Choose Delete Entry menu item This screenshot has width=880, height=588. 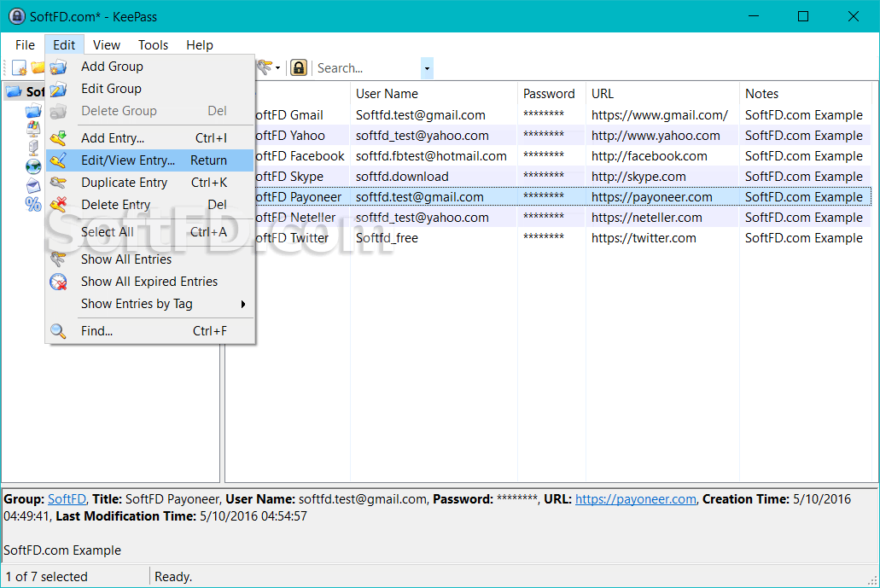click(x=150, y=205)
